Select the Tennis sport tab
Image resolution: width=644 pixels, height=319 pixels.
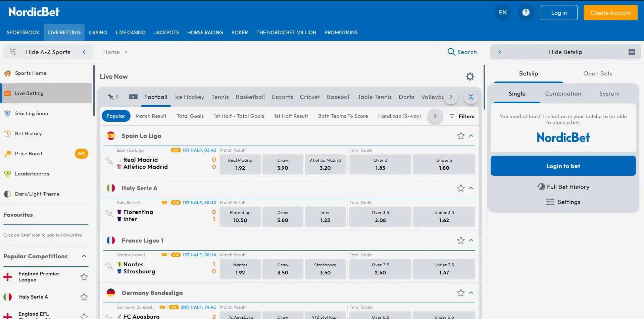tap(220, 97)
